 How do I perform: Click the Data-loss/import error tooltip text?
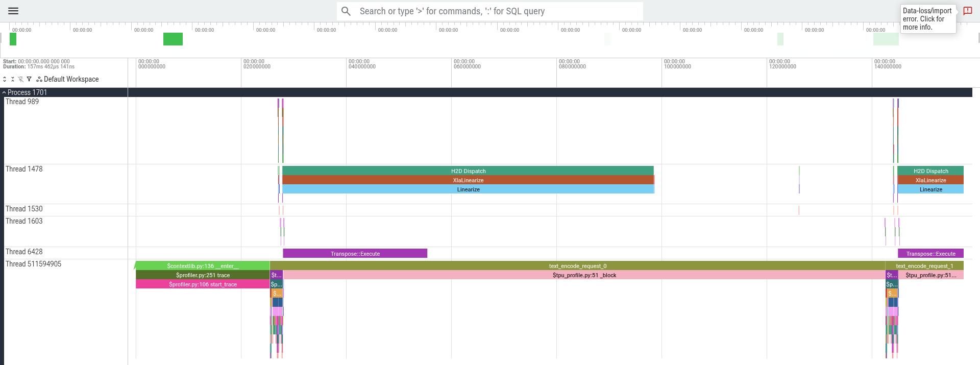(927, 19)
